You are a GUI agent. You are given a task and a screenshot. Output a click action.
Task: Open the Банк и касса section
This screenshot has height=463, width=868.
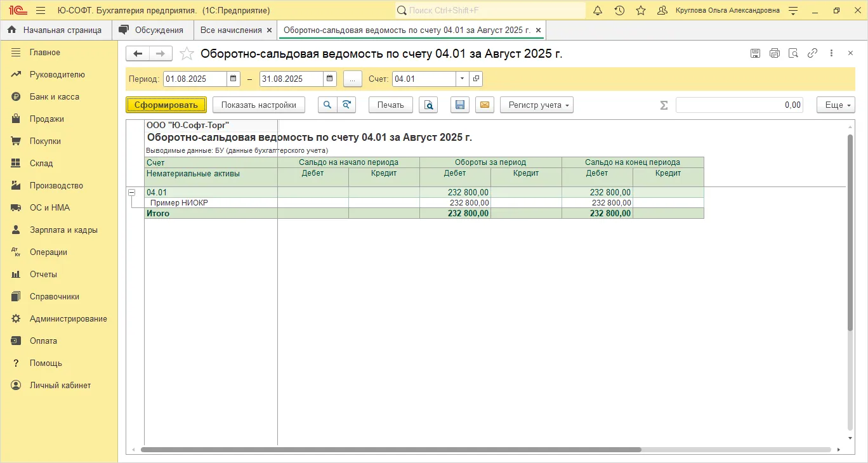point(59,96)
